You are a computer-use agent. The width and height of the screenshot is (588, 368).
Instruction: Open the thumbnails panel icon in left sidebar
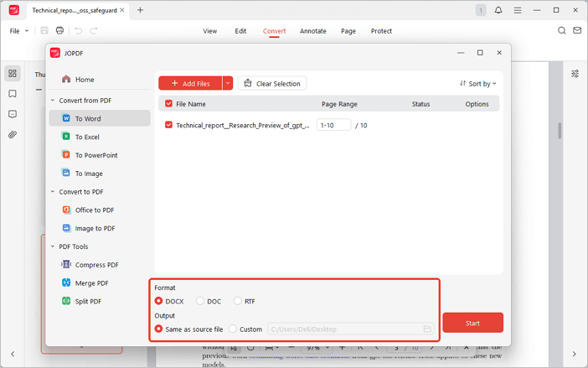(13, 73)
